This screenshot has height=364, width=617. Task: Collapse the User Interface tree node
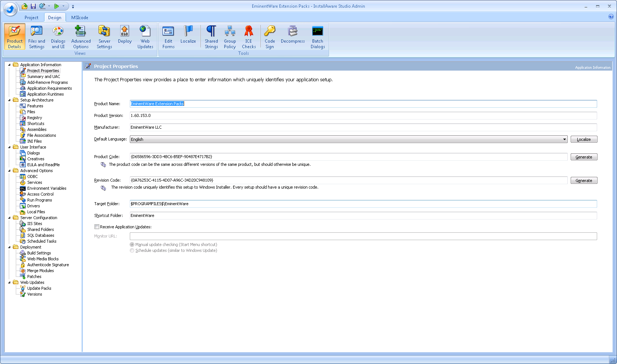pos(10,147)
